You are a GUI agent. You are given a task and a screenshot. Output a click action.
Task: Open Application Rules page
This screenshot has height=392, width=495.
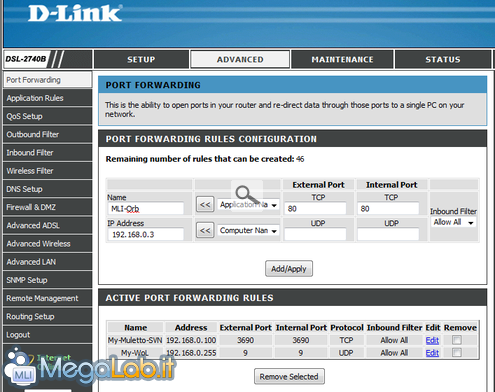(x=47, y=98)
